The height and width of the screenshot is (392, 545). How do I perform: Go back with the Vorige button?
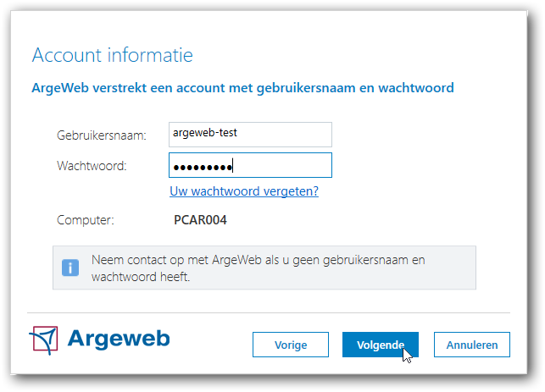tap(291, 345)
